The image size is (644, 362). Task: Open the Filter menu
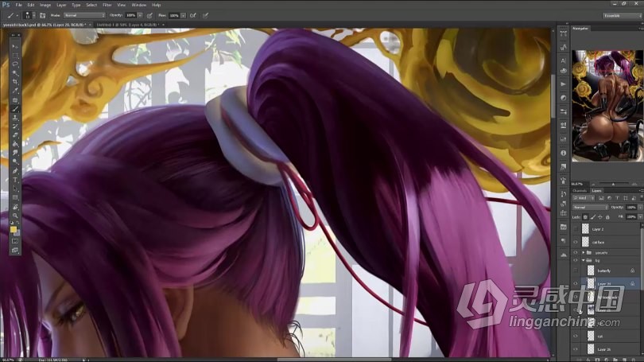[107, 5]
